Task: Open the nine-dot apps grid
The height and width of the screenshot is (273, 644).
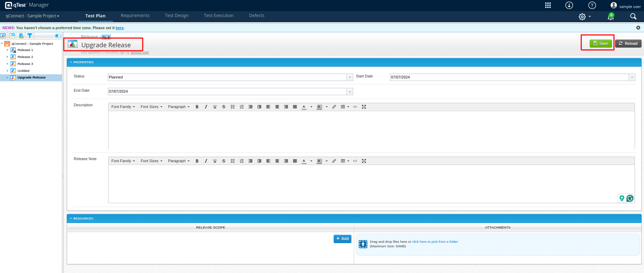Action: click(x=548, y=5)
